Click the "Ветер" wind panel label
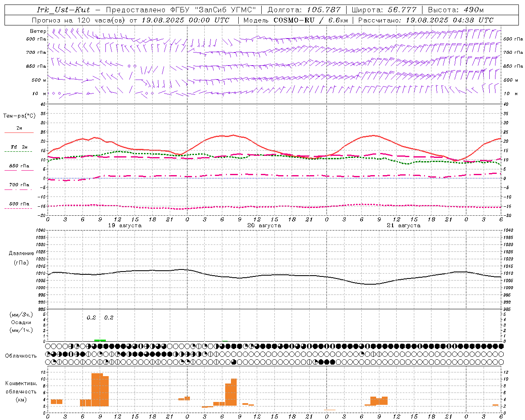525x420 pixels. pyautogui.click(x=38, y=31)
